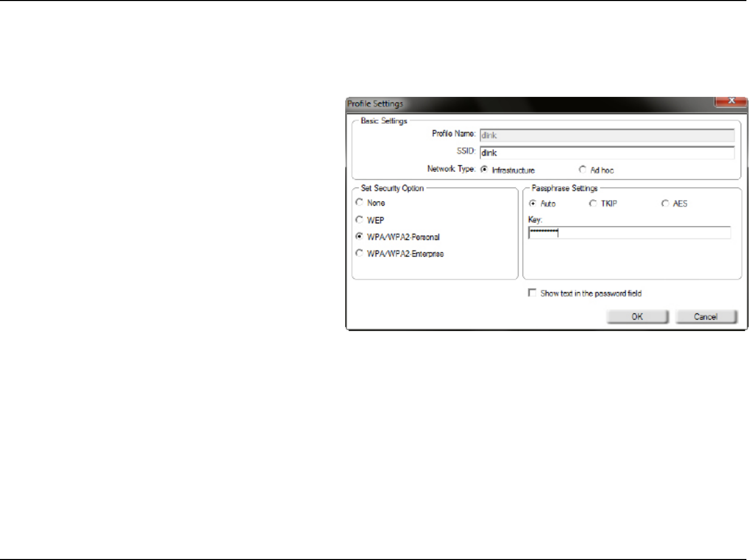This screenshot has height=560, width=749.
Task: Click the Key: label
Action: point(535,220)
